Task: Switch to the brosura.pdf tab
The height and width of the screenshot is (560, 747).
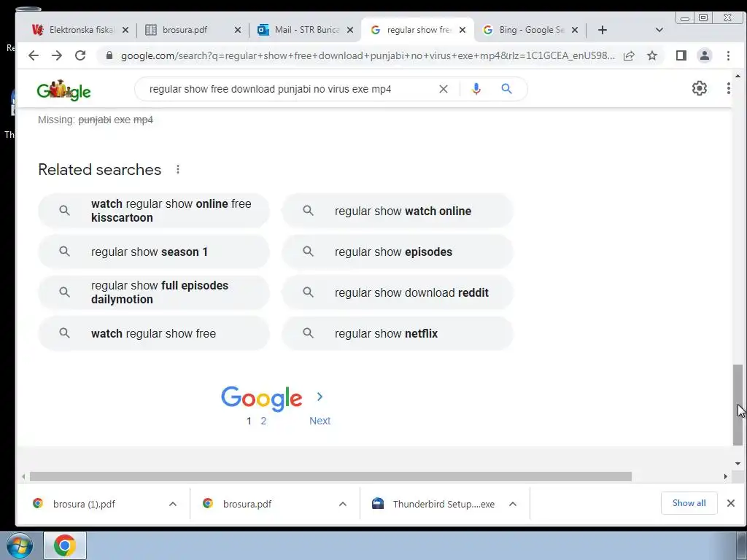Action: 193,30
